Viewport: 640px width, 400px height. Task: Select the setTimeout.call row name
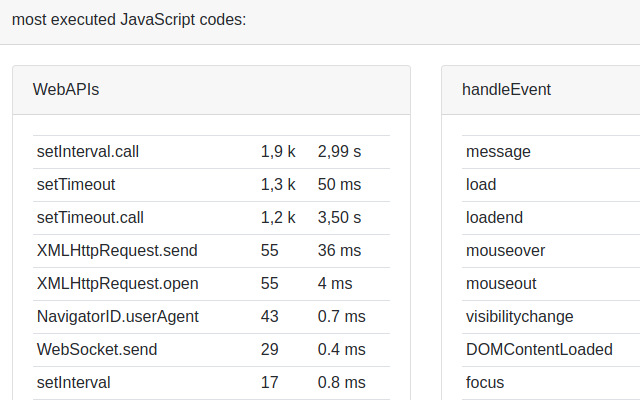coord(90,218)
